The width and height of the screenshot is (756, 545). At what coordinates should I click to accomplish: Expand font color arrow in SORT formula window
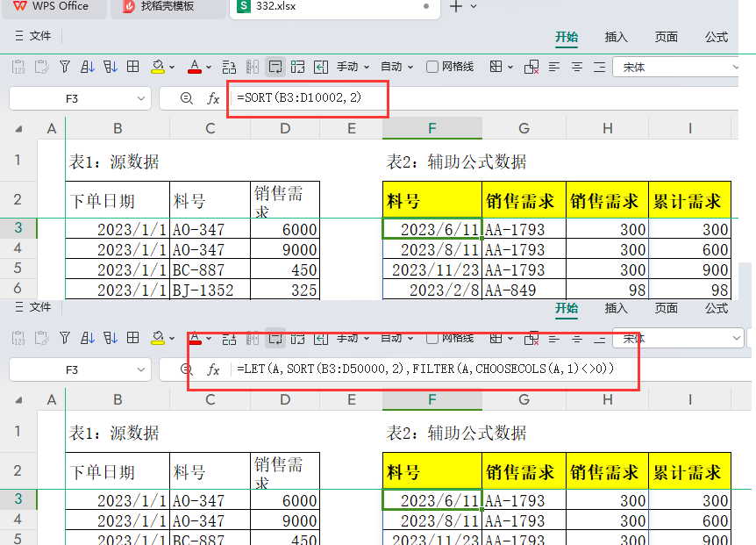[209, 67]
